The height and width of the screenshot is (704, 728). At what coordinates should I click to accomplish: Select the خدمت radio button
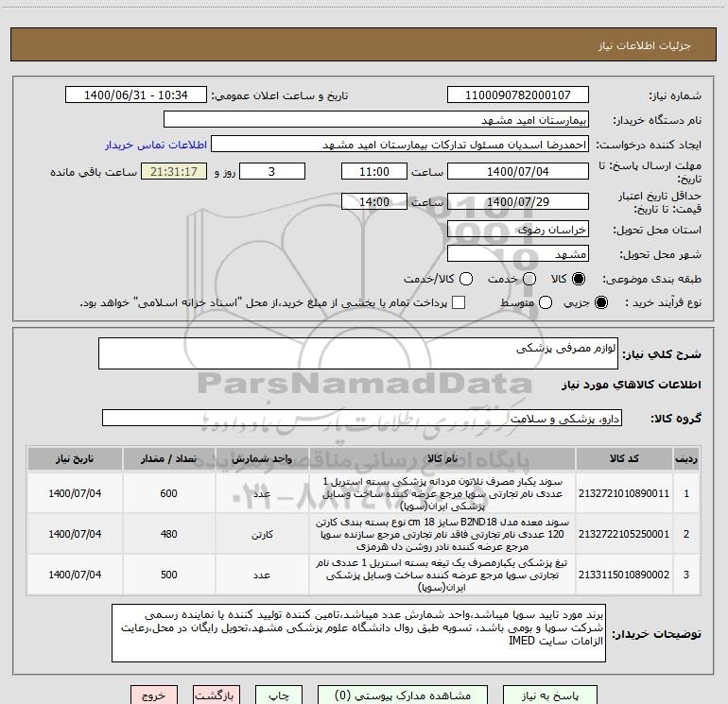pos(529,279)
